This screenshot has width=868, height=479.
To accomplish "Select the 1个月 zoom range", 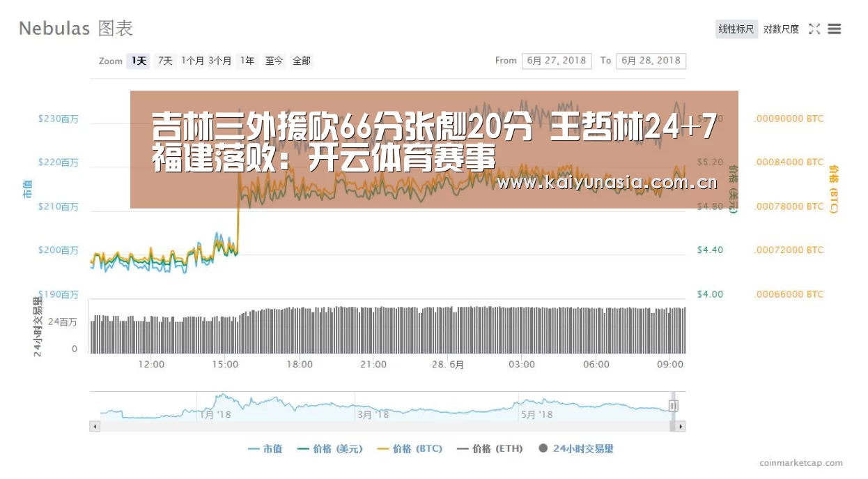I will click(x=192, y=61).
